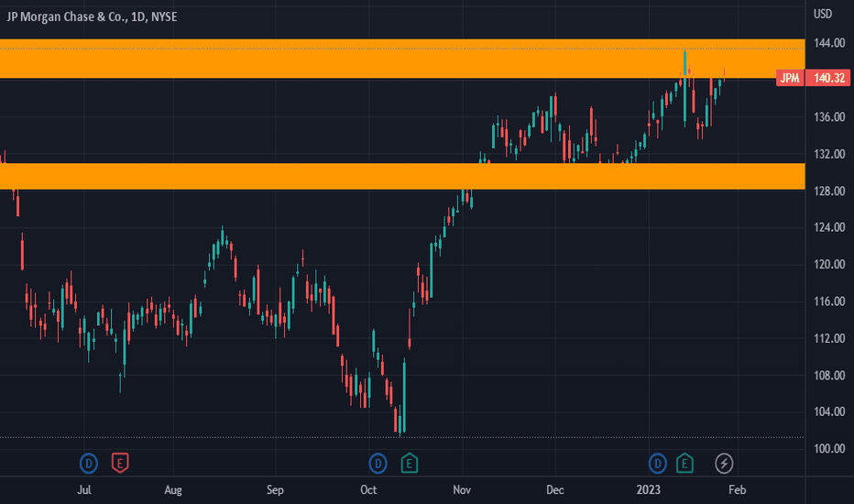The width and height of the screenshot is (854, 504).
Task: Click the 104.00 price axis label
Action: click(x=829, y=412)
